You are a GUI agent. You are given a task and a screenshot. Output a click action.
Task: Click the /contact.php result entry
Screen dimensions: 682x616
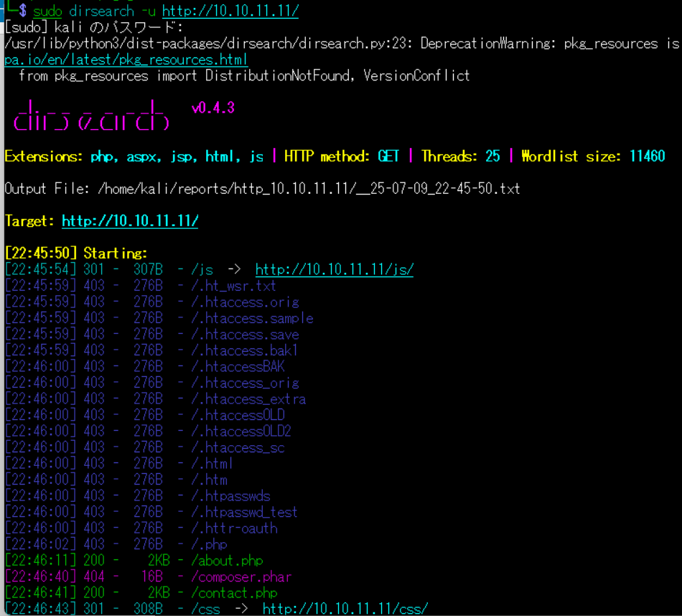(233, 593)
